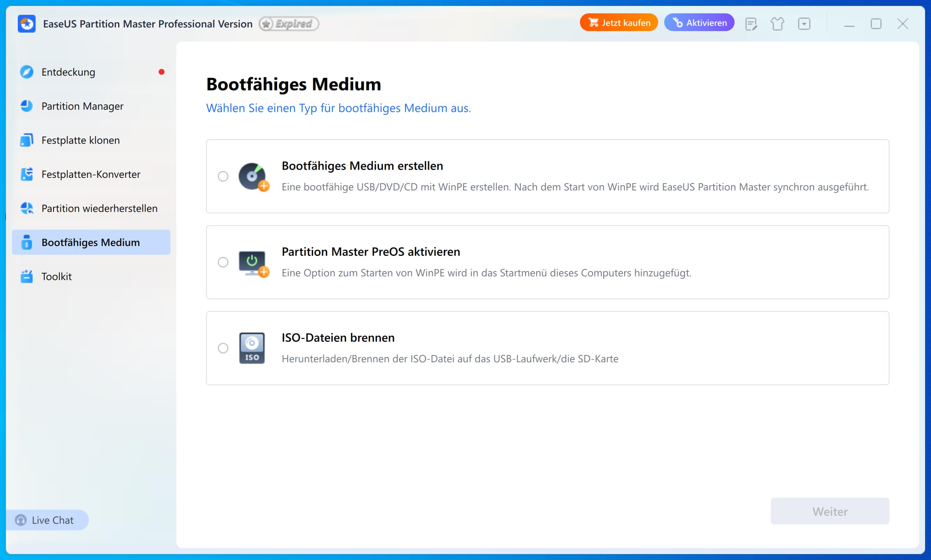Maximize the EaseUS window
This screenshot has height=560, width=931.
(876, 24)
